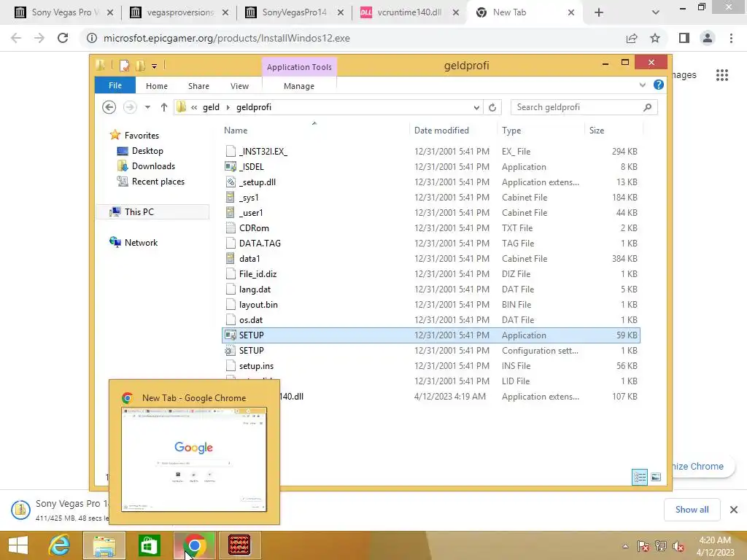747x560 pixels.
Task: View site information icon in the address bar
Action: coord(91,38)
